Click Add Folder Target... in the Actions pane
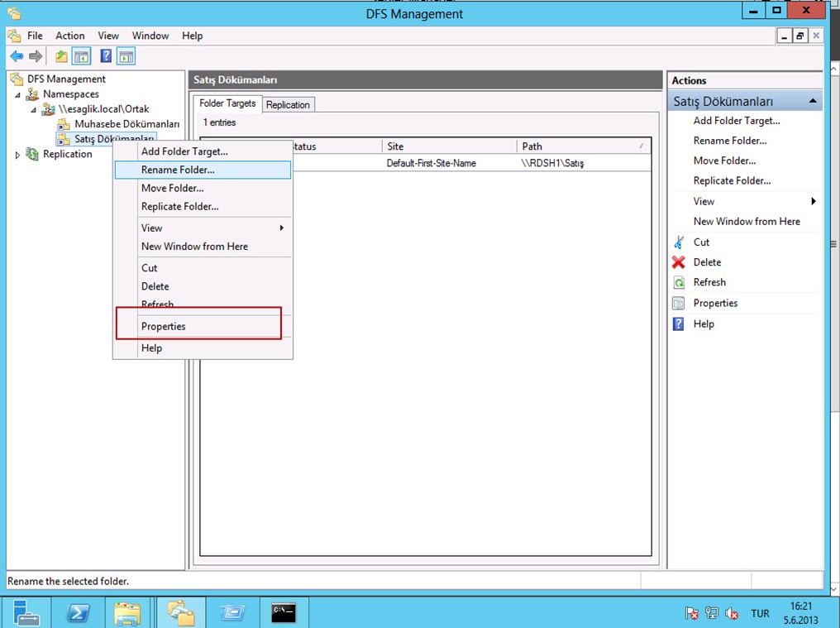This screenshot has height=628, width=840. click(737, 121)
